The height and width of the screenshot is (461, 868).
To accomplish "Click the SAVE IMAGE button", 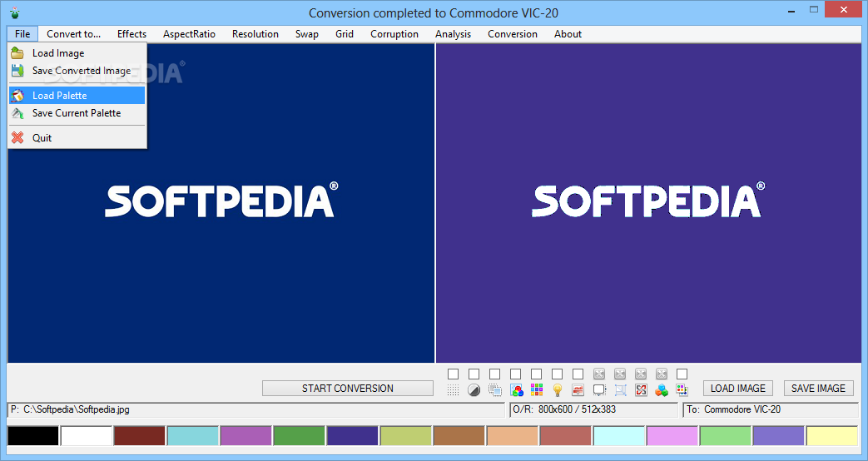I will 819,389.
